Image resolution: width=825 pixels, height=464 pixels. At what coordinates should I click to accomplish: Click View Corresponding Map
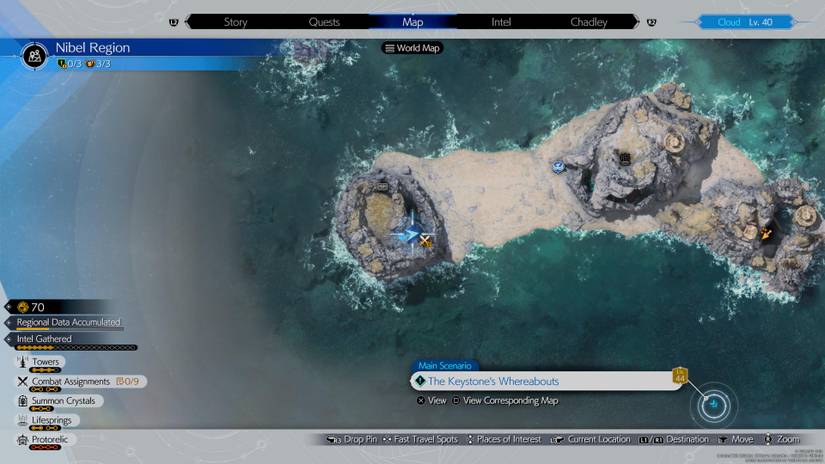510,401
